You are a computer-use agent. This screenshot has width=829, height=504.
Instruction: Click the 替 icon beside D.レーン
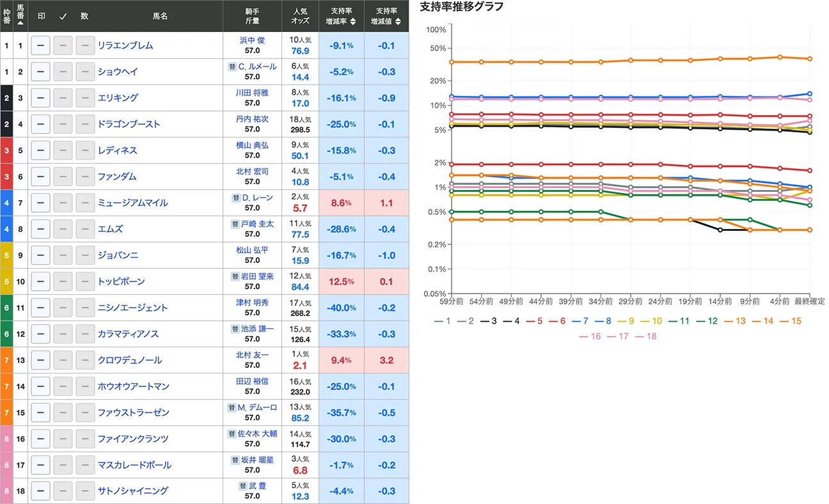[x=236, y=198]
